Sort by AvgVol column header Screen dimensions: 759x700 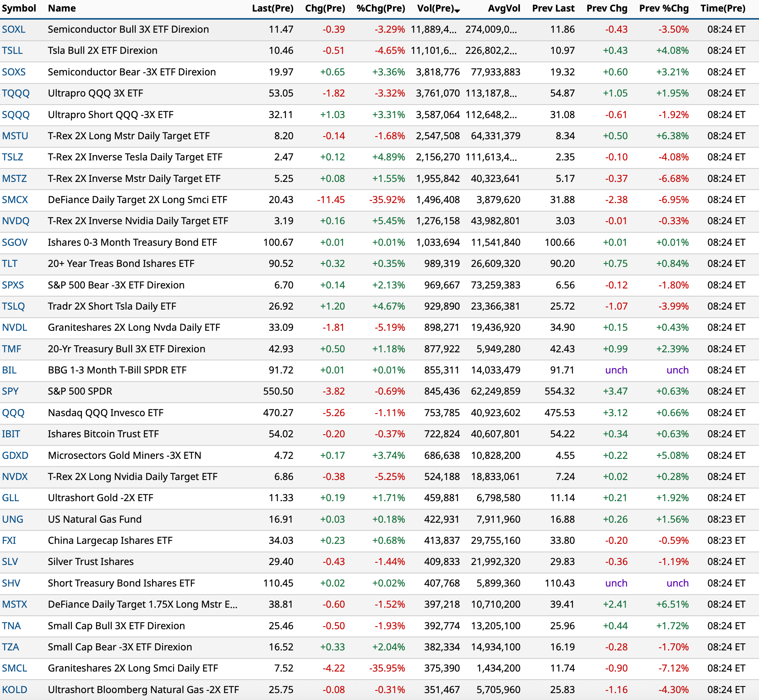[x=504, y=8]
